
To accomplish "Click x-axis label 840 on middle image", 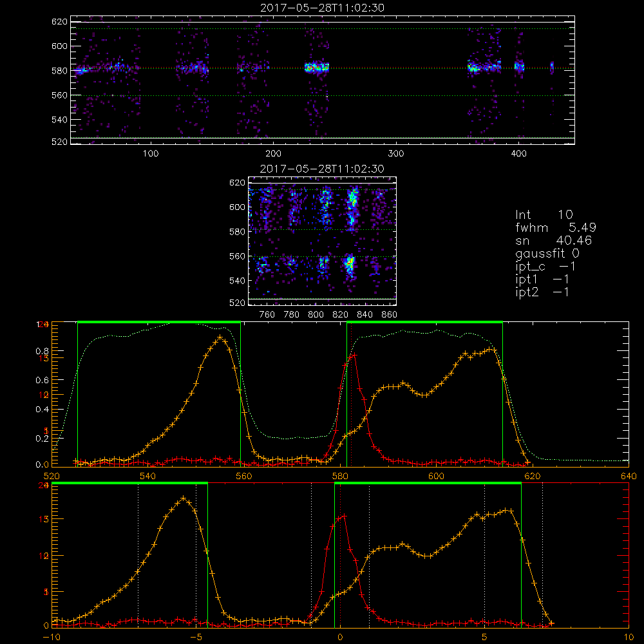I will [365, 315].
